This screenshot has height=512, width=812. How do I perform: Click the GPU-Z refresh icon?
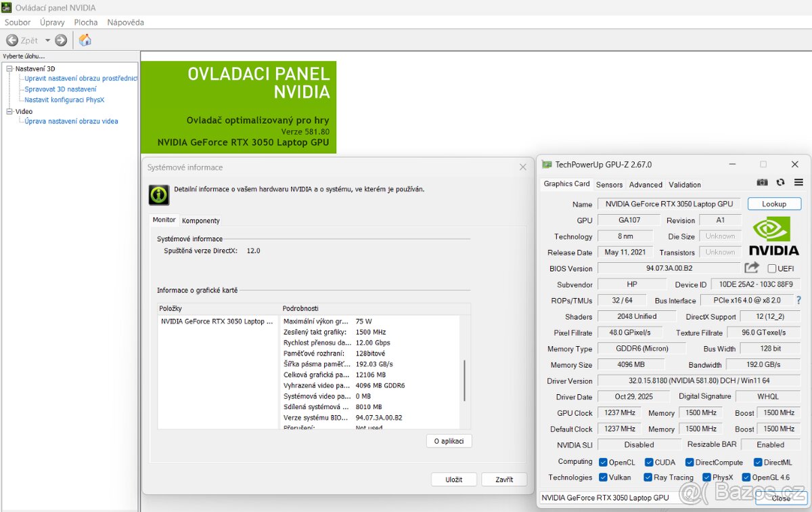tap(780, 183)
